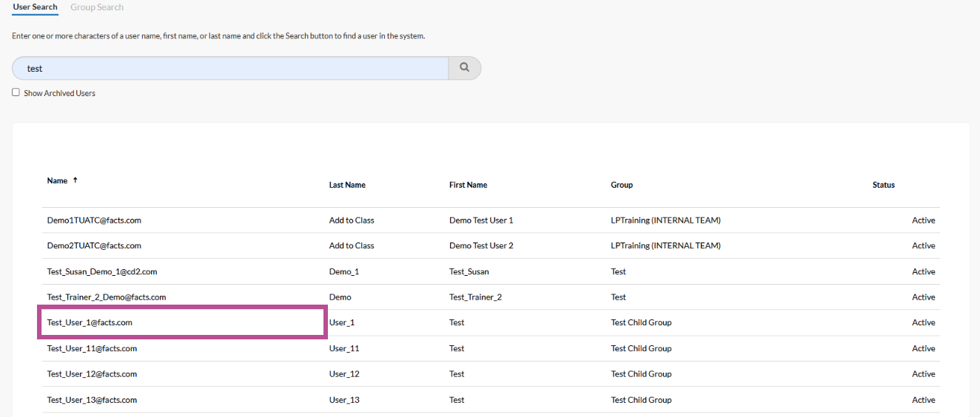
Task: Open user Test_User_13@facts.com
Action: 92,400
